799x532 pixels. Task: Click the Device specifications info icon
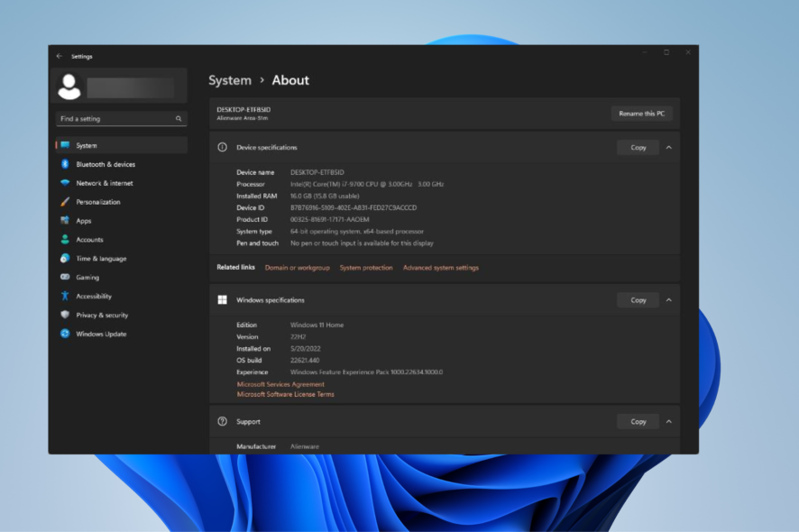click(222, 147)
